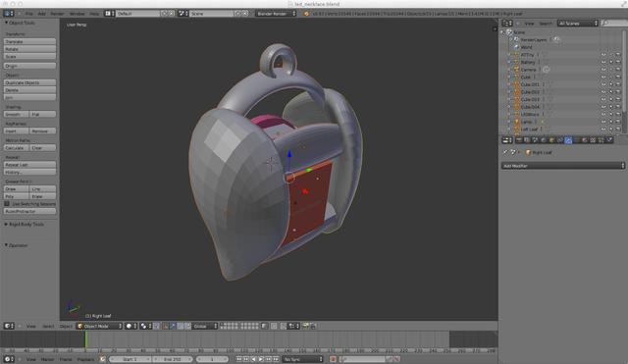Click the current frame number field
Image resolution: width=628 pixels, height=364 pixels.
click(212, 359)
